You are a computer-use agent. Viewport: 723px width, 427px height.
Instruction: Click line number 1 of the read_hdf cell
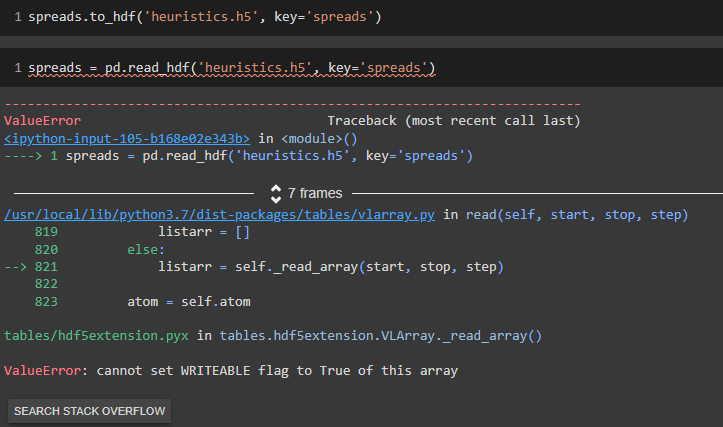click(x=18, y=68)
